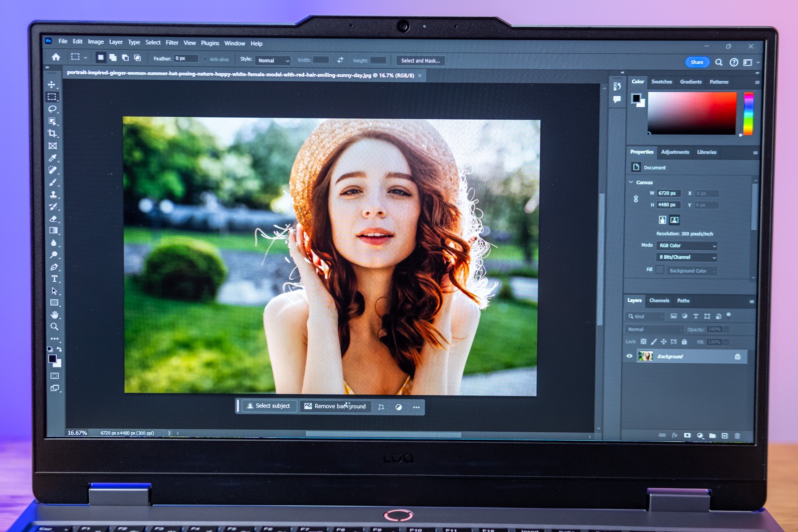The width and height of the screenshot is (798, 532).
Task: Select the Crop tool
Action: [52, 133]
